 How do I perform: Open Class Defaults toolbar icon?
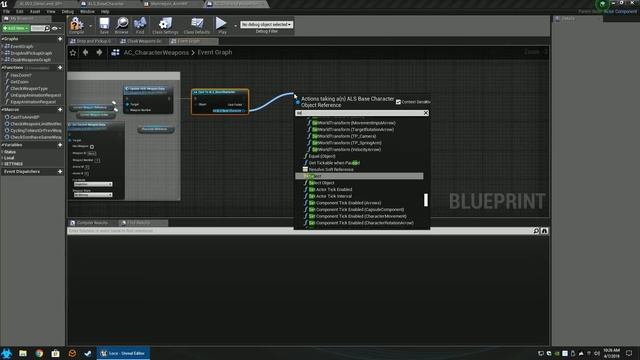[x=197, y=23]
